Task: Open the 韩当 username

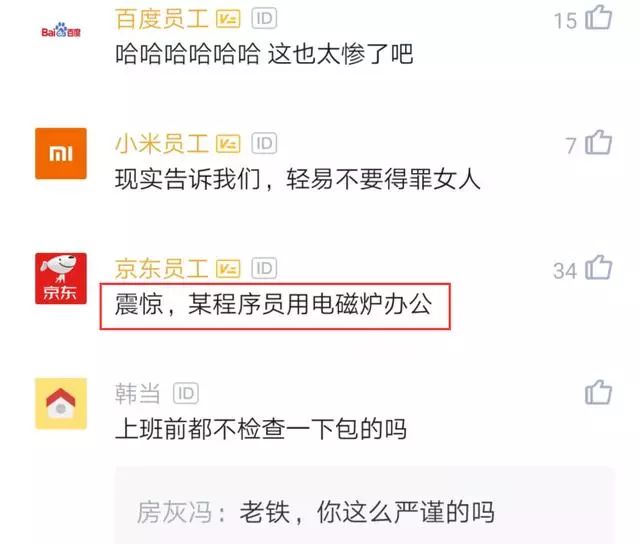Action: [x=138, y=393]
